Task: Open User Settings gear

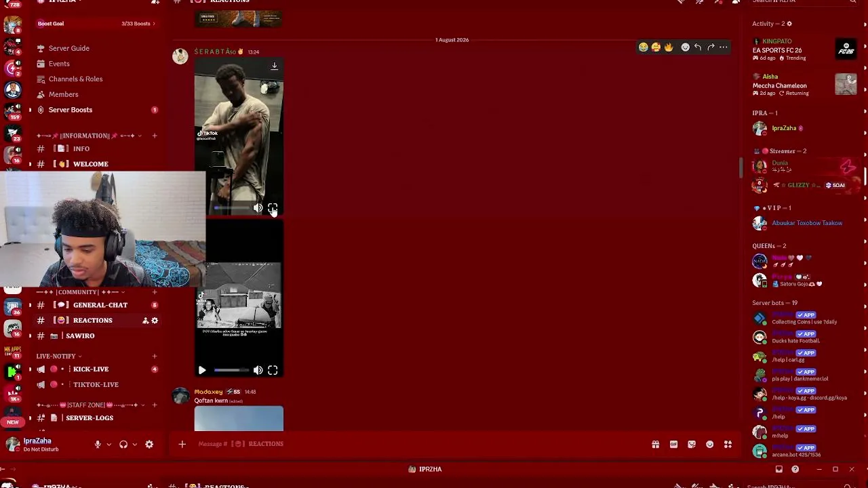Action: (x=149, y=445)
